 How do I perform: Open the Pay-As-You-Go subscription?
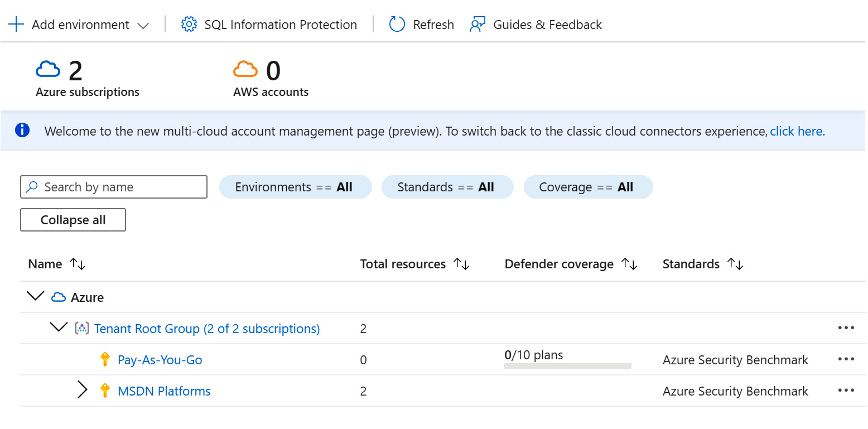(160, 360)
